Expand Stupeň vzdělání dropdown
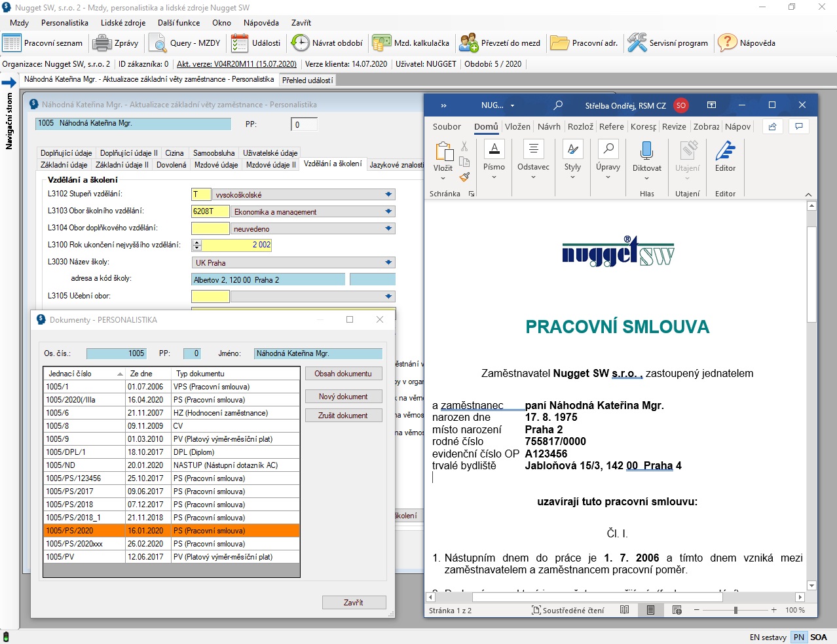837x644 pixels. coord(388,194)
